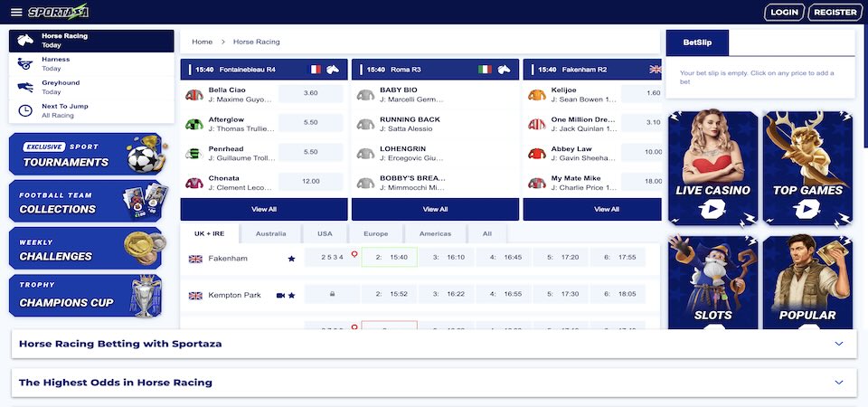Switch to the UK + IRE tab
This screenshot has height=407, width=868.
pos(209,233)
